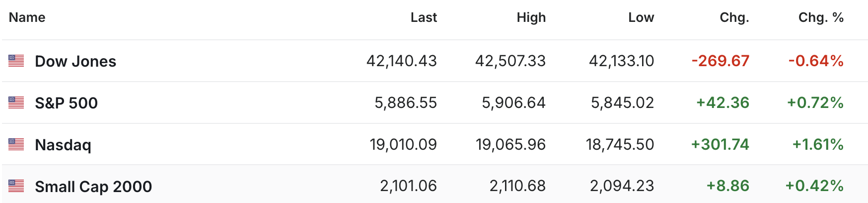
Task: Click the S&P 500 high value 5,906.64
Action: pos(514,102)
